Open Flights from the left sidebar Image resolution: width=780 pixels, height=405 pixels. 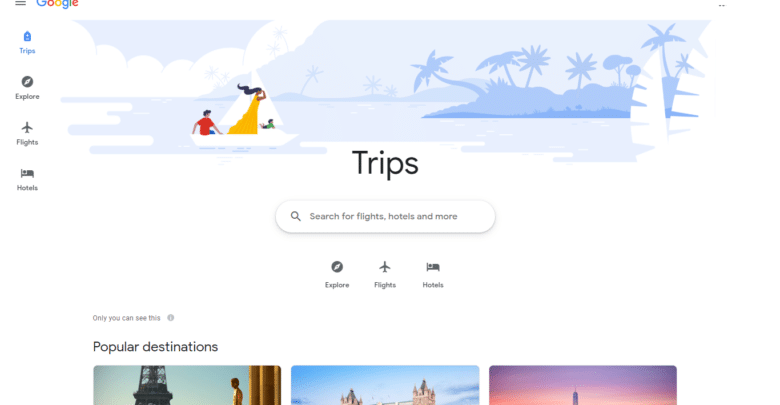(27, 134)
